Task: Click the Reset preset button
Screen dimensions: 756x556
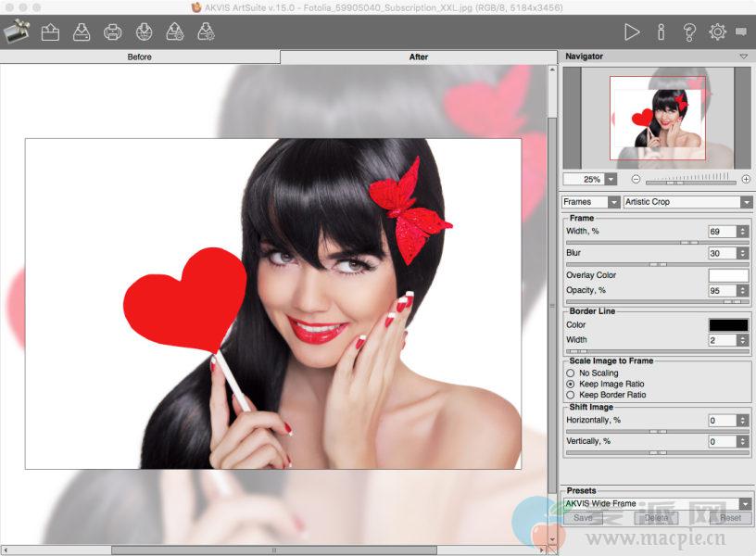Action: (730, 518)
